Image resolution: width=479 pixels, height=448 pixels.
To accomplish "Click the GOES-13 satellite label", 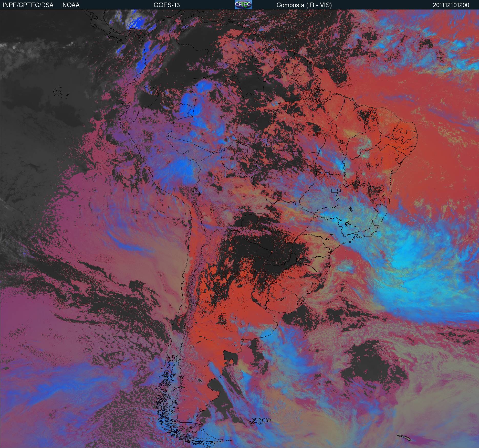I will click(167, 5).
